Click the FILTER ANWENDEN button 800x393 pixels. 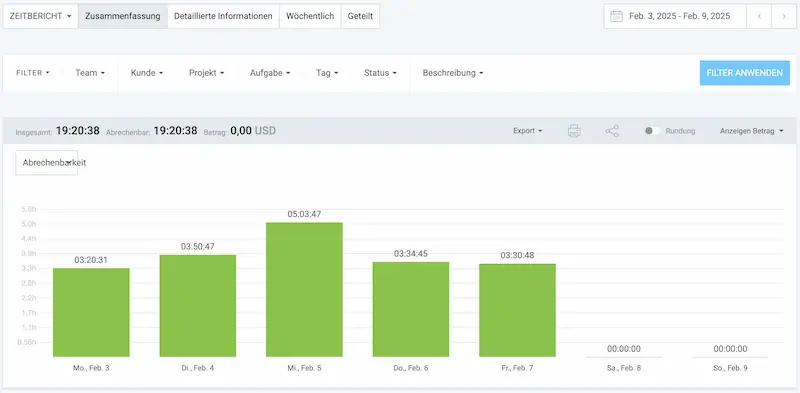point(744,73)
